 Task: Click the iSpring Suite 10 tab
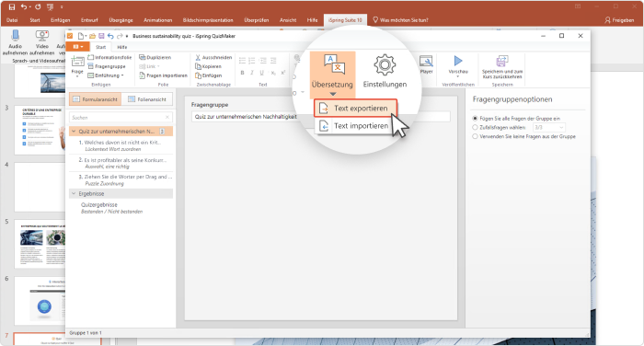click(345, 20)
